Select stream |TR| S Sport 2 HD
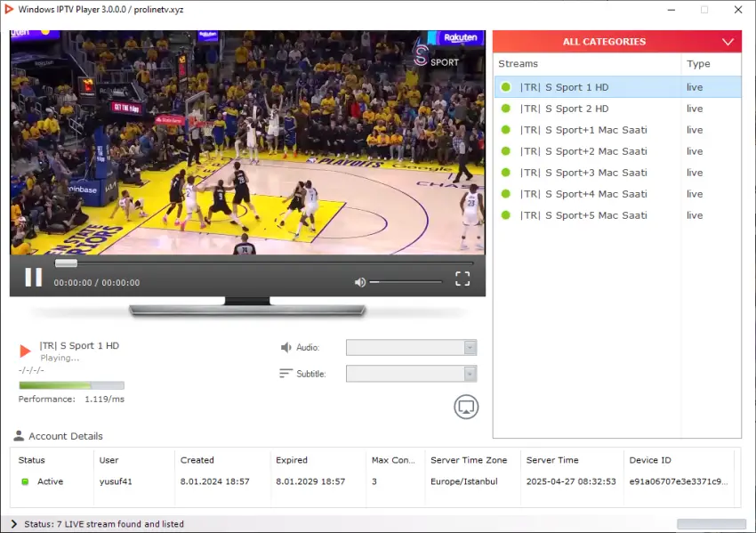The image size is (756, 533). pyautogui.click(x=617, y=109)
